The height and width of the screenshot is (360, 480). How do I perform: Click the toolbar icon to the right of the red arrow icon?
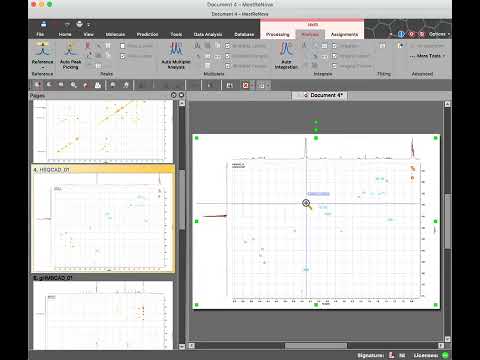[x=98, y=85]
